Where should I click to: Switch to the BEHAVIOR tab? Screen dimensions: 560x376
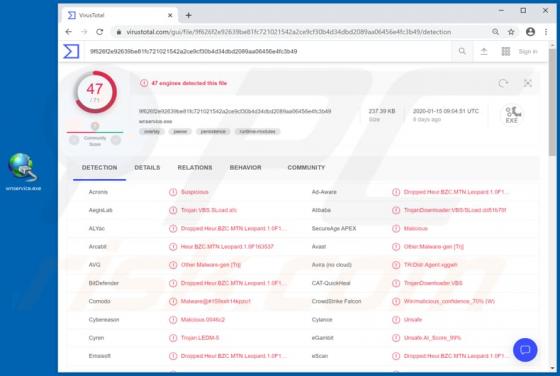pos(245,167)
